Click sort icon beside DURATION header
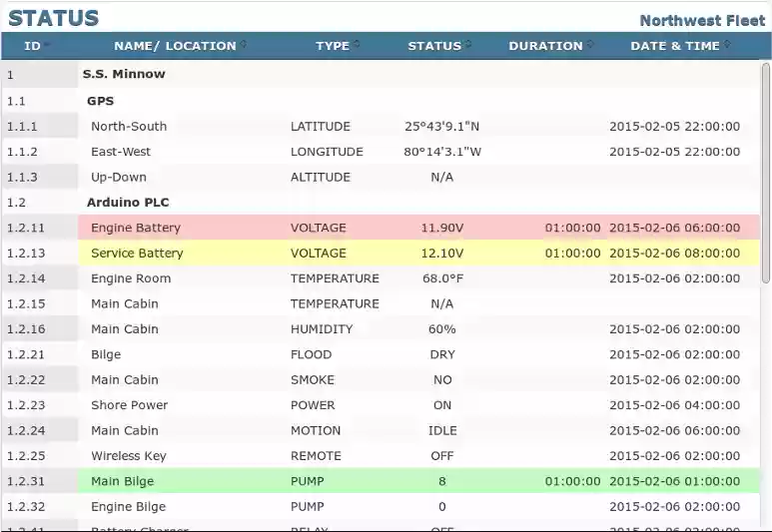The width and height of the screenshot is (772, 532). pos(589,45)
